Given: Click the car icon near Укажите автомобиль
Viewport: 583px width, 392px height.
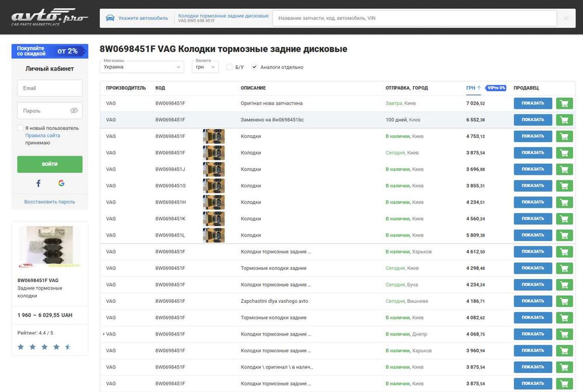Looking at the screenshot, I should (x=110, y=18).
